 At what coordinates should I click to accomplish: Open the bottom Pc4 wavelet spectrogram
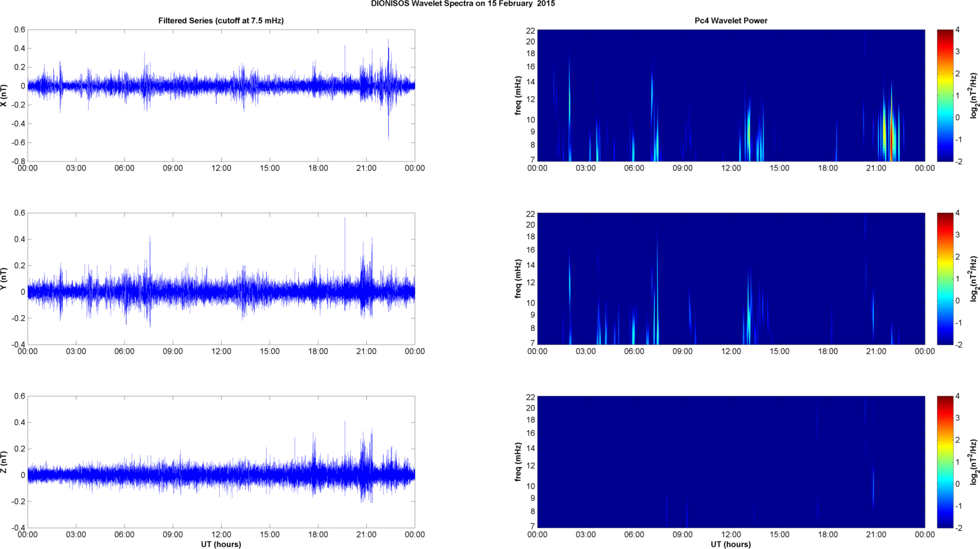(x=731, y=462)
